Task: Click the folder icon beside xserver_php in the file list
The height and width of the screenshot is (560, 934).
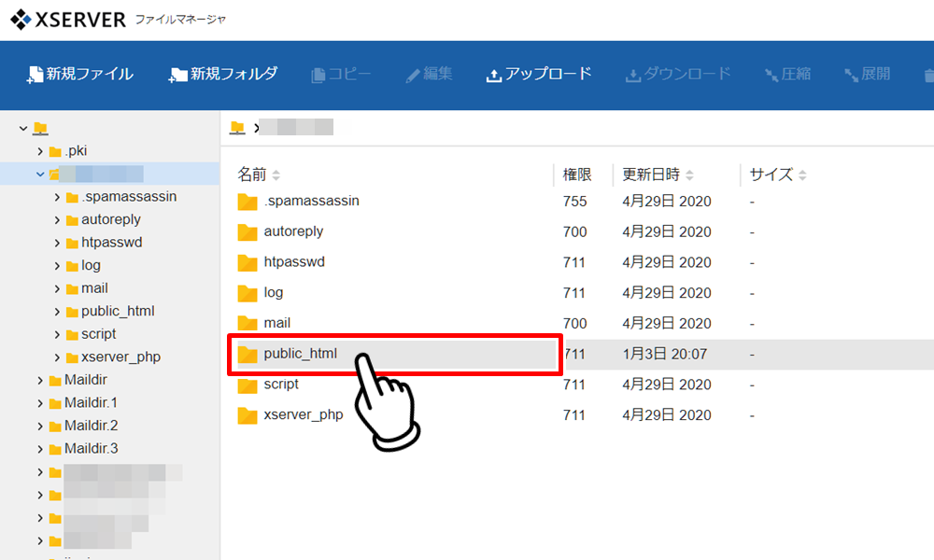Action: [x=248, y=415]
